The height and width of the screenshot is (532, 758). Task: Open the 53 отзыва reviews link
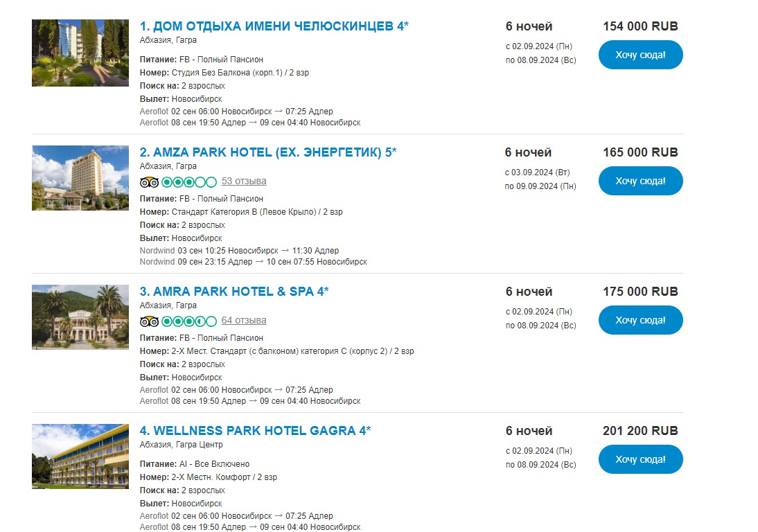tap(244, 181)
